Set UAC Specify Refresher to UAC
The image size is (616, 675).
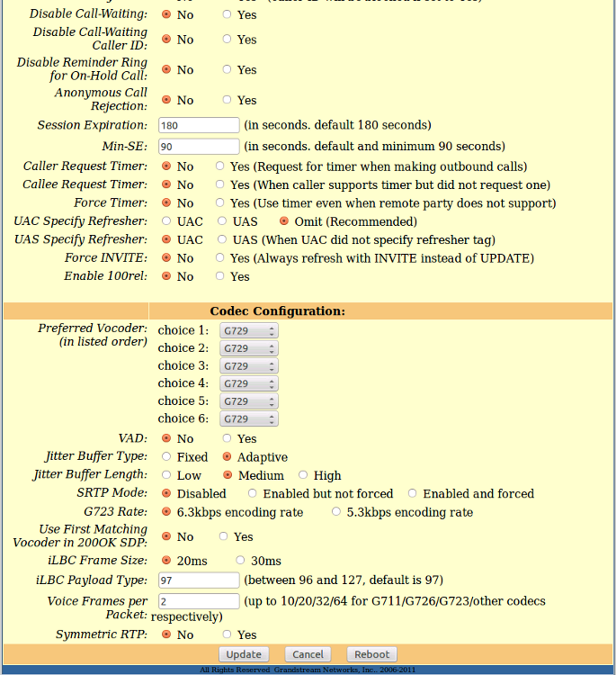(x=166, y=220)
